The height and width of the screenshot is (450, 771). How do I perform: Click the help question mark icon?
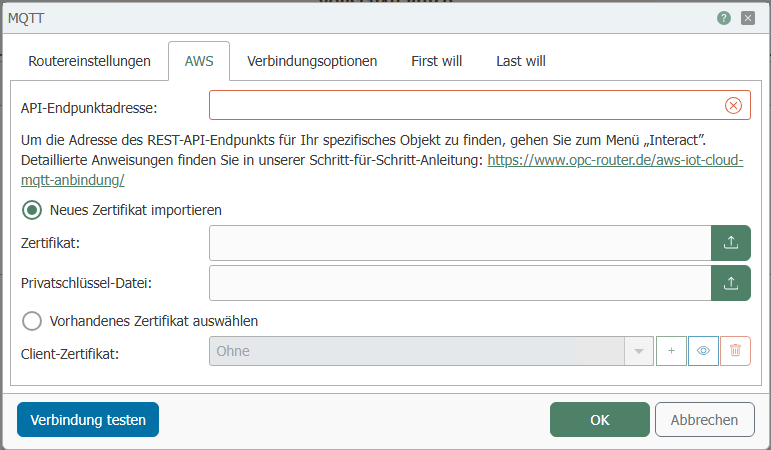tap(724, 18)
